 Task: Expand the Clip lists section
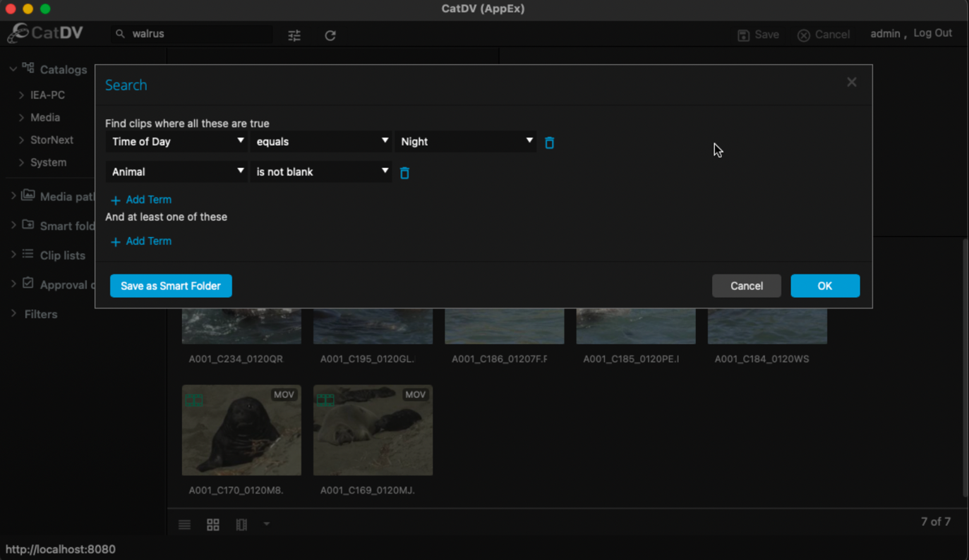pyautogui.click(x=13, y=255)
